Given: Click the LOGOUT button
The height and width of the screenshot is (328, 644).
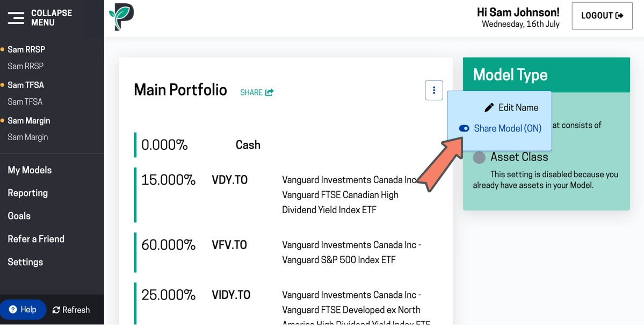Looking at the screenshot, I should 602,16.
